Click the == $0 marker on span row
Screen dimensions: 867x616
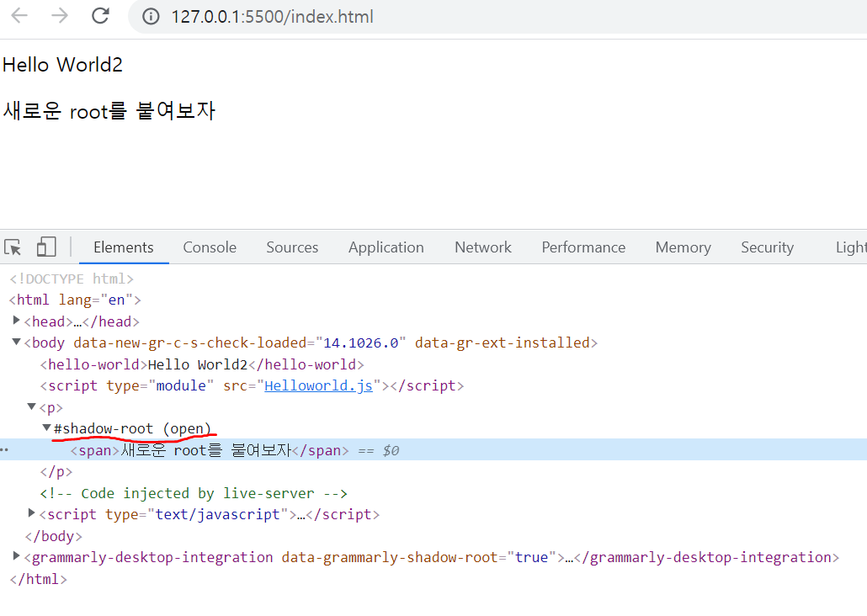click(379, 451)
